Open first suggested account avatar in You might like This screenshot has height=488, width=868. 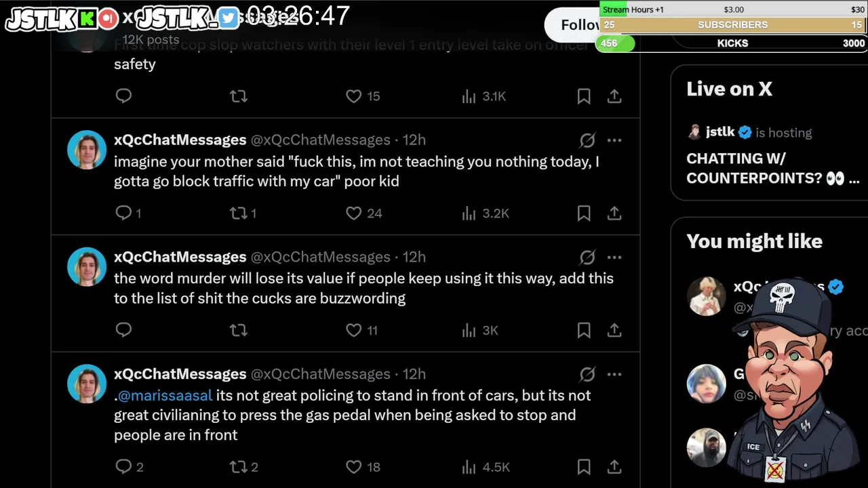coord(707,296)
